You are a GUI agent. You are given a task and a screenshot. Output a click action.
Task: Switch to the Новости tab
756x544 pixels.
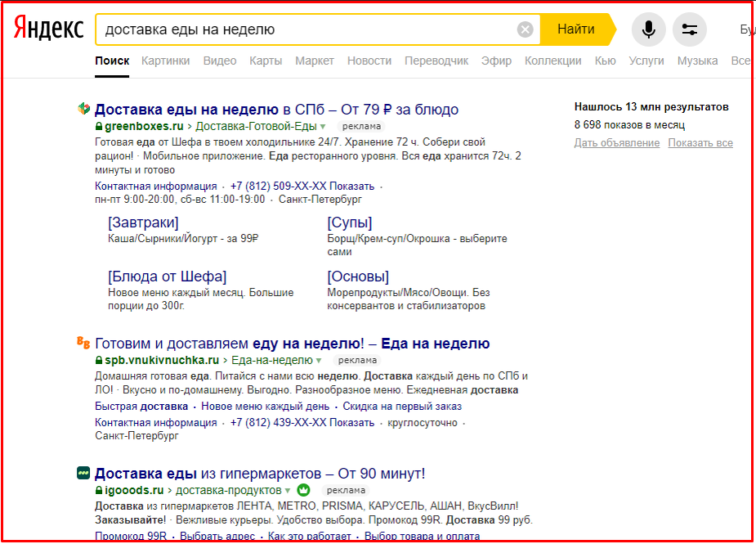369,61
